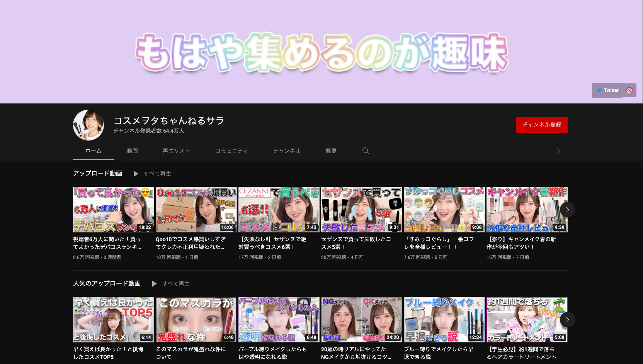
Task: Go to the チャンネル tab
Action: (287, 151)
